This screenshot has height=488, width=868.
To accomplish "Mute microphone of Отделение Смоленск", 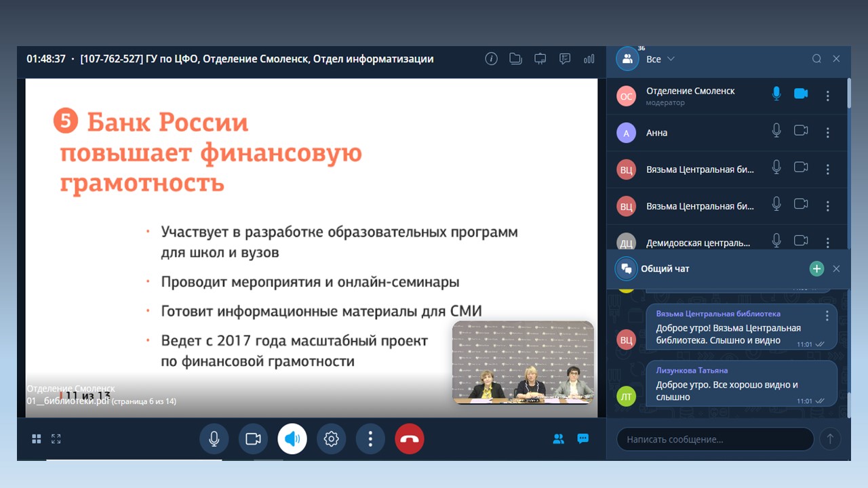I will click(776, 94).
